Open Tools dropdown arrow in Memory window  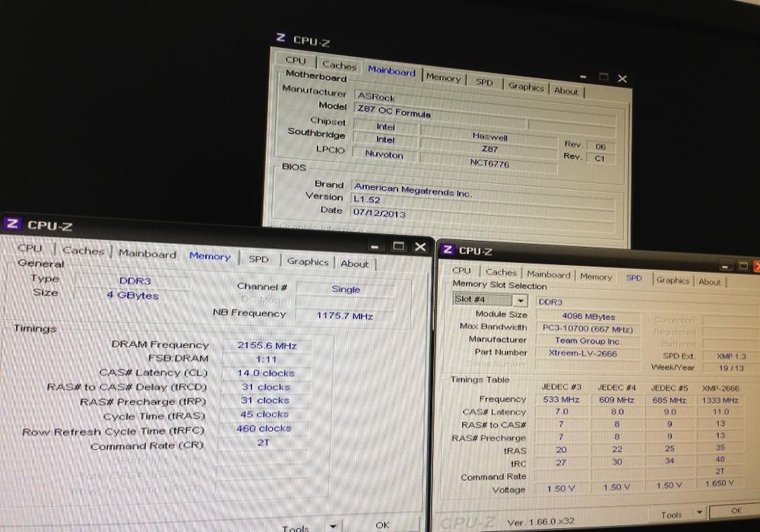click(333, 526)
